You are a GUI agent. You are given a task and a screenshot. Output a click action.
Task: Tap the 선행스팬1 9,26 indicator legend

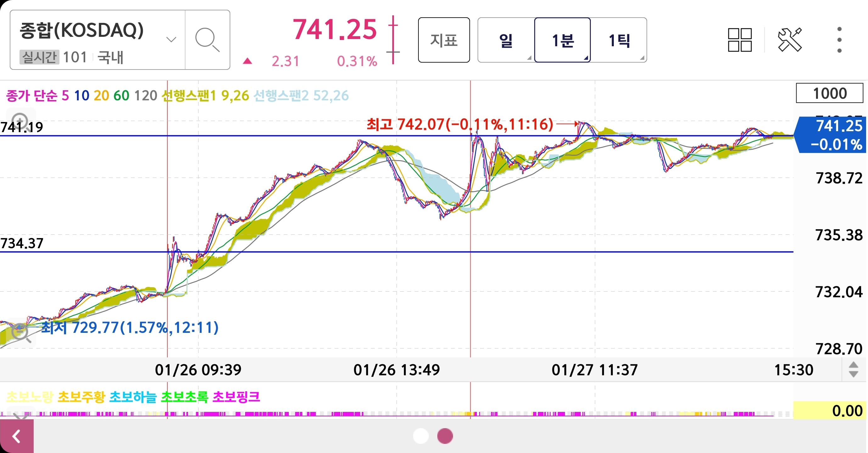pyautogui.click(x=205, y=96)
